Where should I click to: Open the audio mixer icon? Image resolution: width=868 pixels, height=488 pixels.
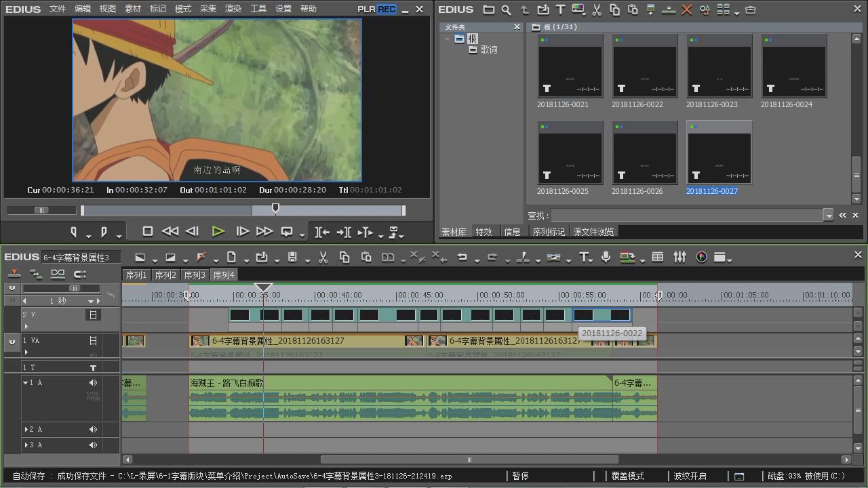(679, 257)
